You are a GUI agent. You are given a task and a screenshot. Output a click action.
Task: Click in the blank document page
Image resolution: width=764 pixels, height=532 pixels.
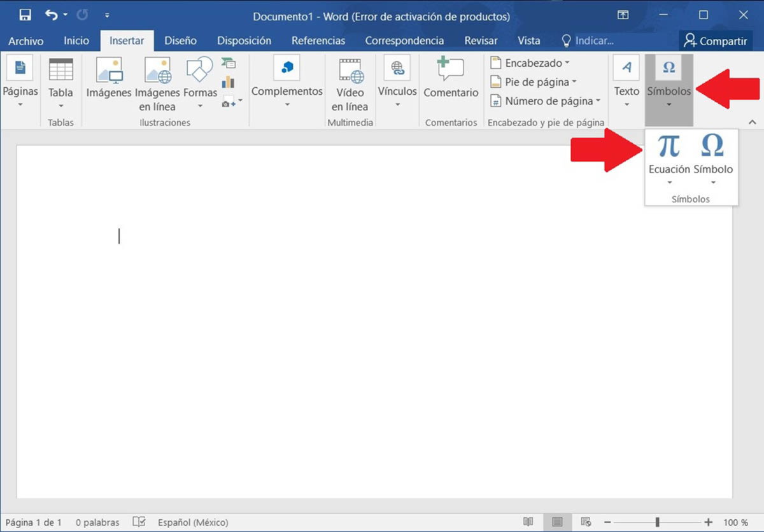(374, 321)
